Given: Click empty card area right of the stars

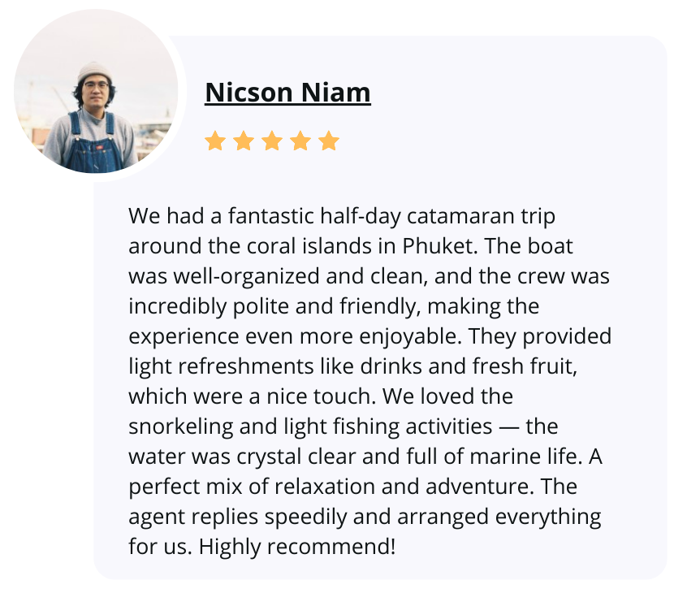Looking at the screenshot, I should click(491, 141).
